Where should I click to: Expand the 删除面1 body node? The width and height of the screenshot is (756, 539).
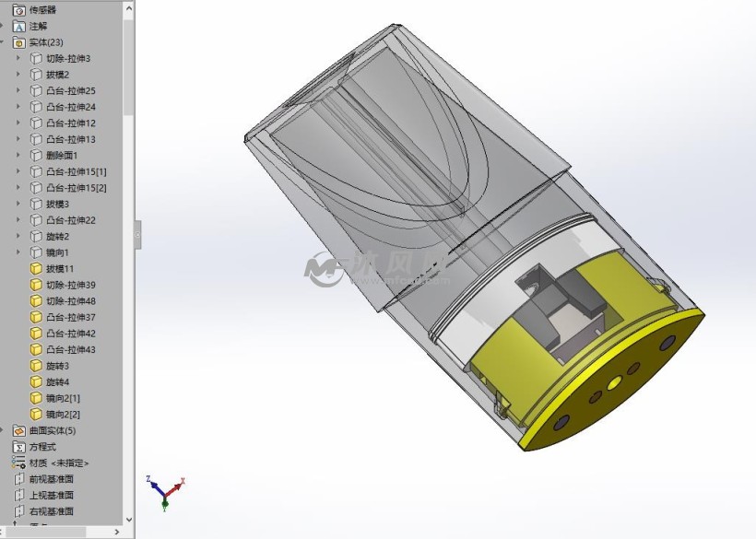coord(18,155)
